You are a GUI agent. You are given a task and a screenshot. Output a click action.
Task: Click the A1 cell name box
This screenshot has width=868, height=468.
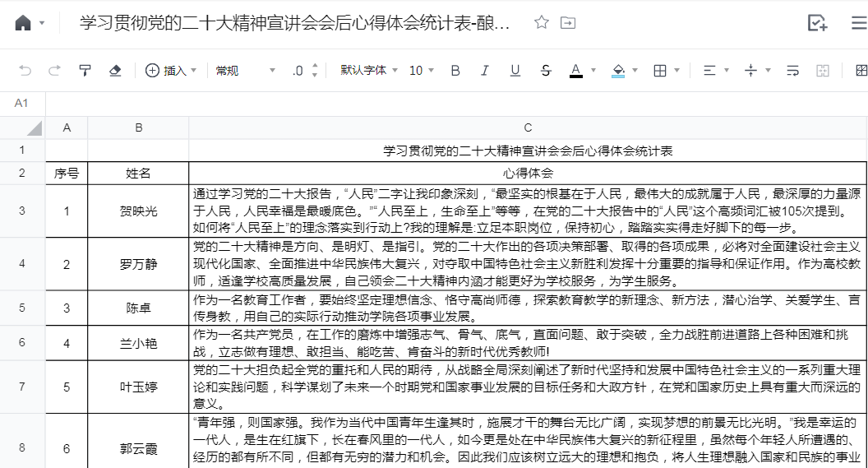click(21, 103)
